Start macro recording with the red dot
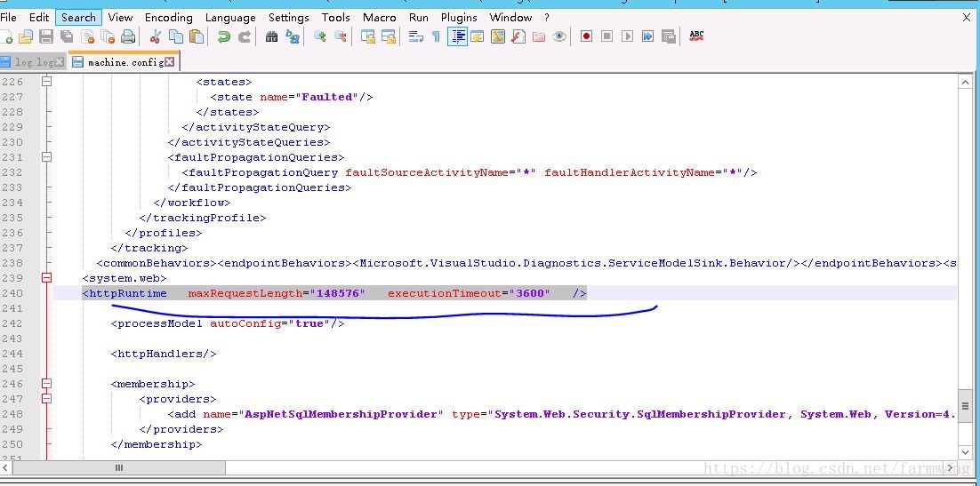This screenshot has width=980, height=486. pos(586,36)
